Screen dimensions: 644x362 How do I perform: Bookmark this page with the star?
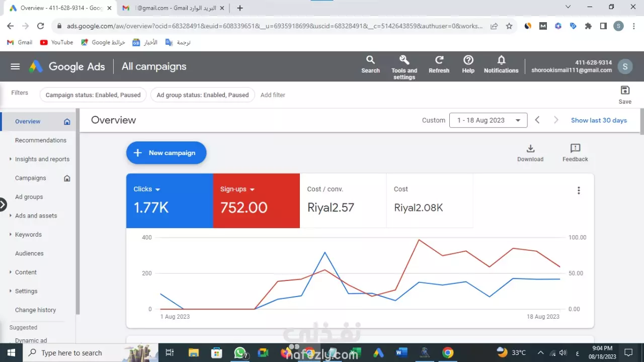click(x=509, y=26)
